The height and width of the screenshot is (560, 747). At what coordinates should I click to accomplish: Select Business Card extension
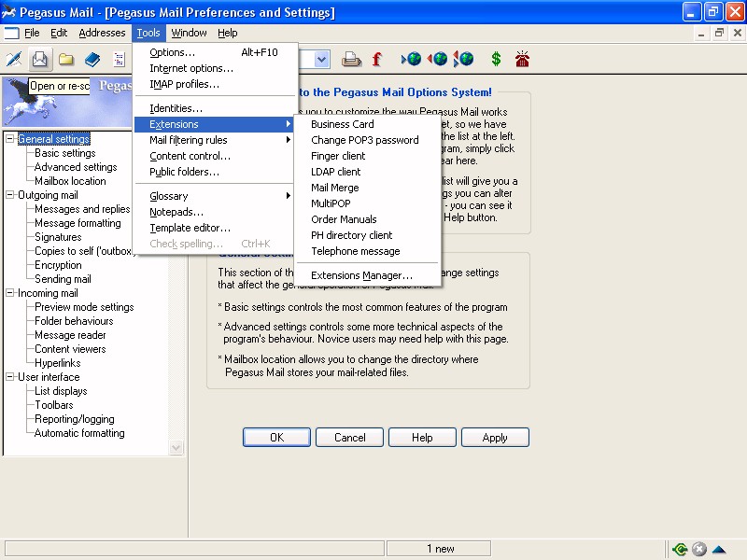367,124
